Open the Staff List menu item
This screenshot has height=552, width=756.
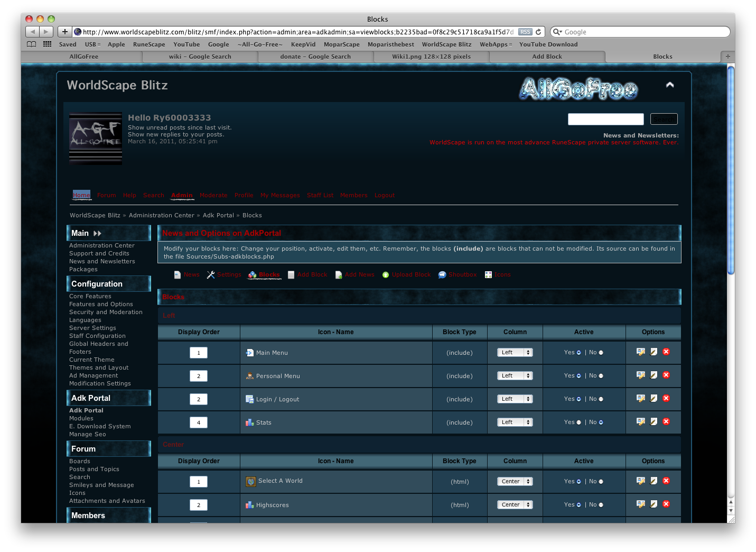pyautogui.click(x=320, y=196)
